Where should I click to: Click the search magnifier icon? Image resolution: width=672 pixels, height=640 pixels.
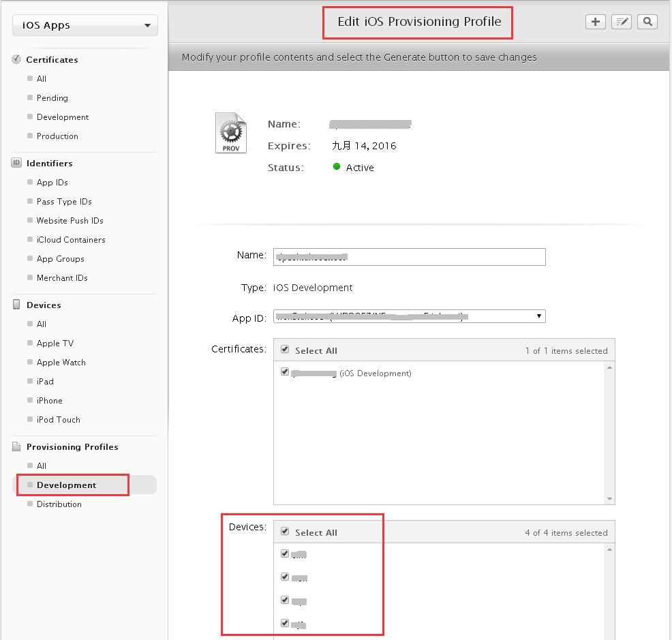tap(647, 22)
